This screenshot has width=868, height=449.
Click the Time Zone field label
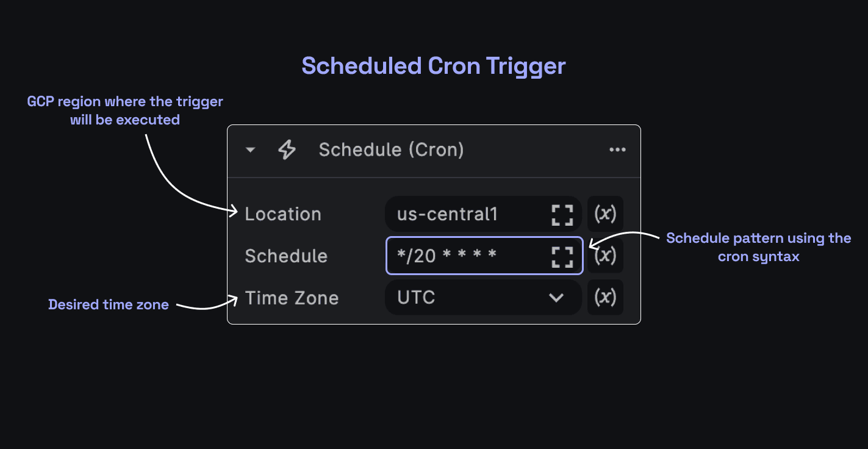[x=292, y=298]
